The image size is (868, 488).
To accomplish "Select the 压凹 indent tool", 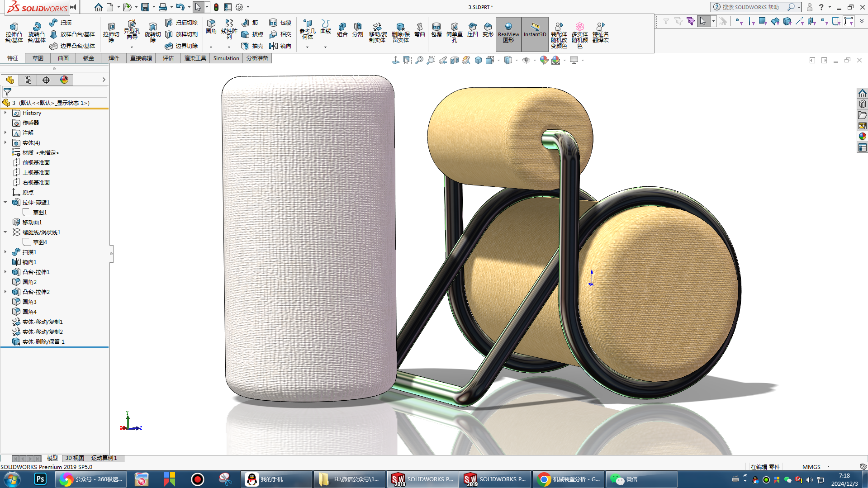I will (473, 30).
